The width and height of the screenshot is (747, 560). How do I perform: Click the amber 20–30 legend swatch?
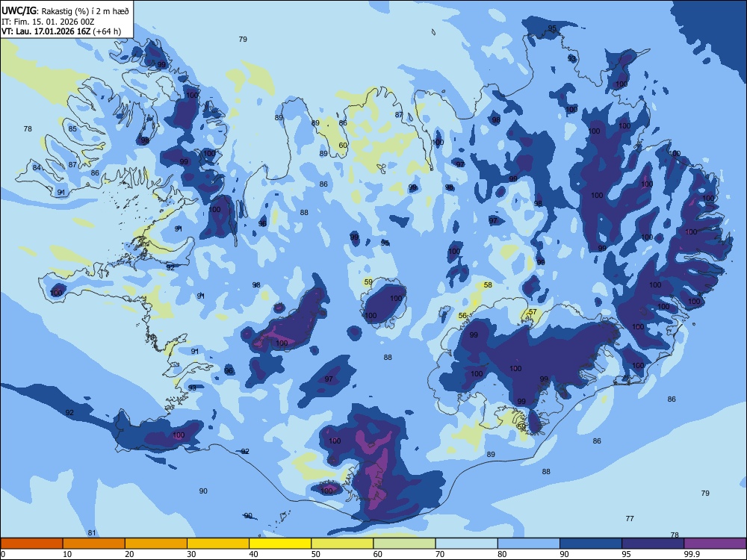click(x=156, y=544)
